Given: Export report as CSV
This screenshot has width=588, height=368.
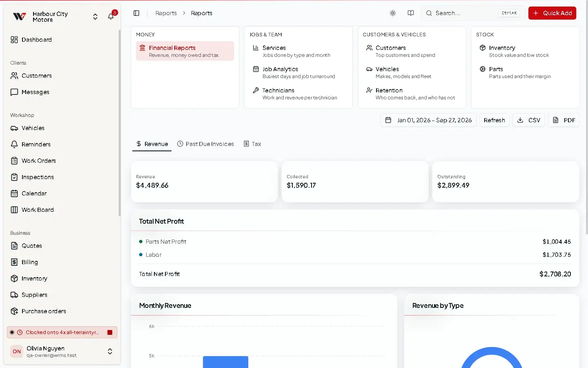Looking at the screenshot, I should (528, 120).
